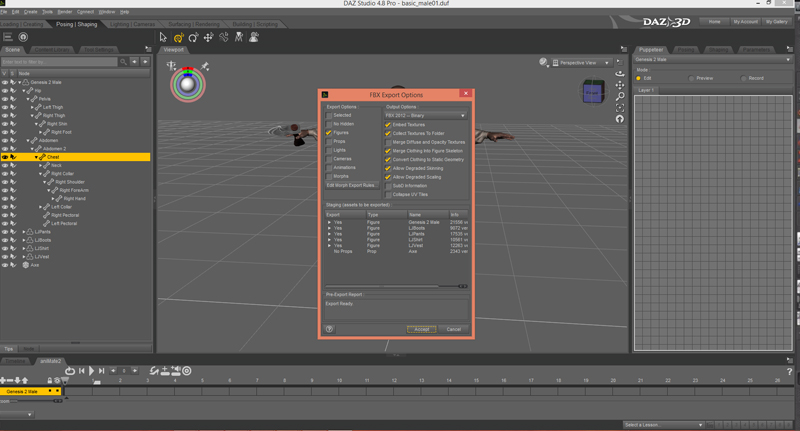This screenshot has width=800, height=431.
Task: Play the aniMate2 animation
Action: [91, 371]
